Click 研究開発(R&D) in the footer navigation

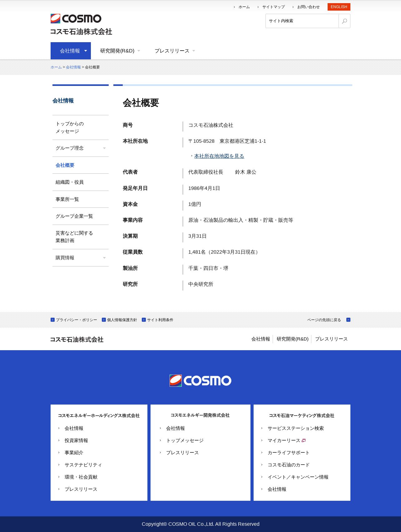coord(293,339)
